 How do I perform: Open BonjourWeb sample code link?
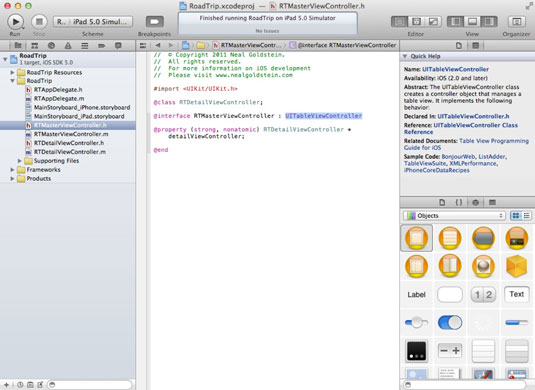[x=458, y=157]
